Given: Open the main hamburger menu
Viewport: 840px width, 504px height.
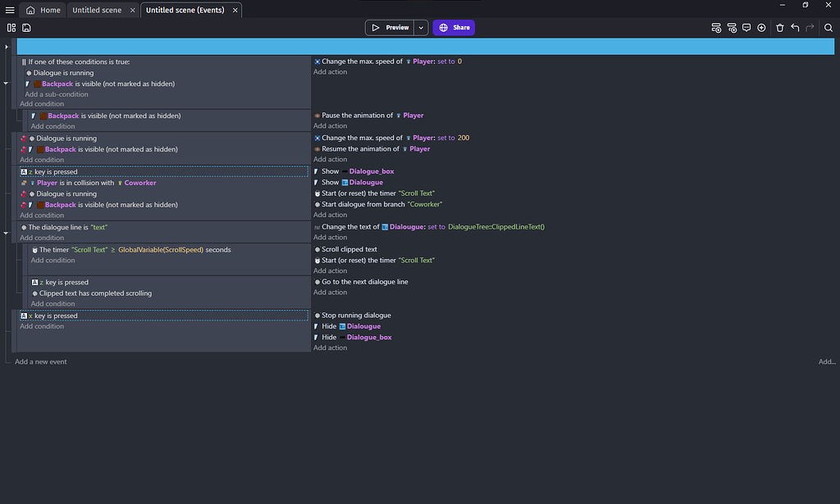Looking at the screenshot, I should (9, 10).
